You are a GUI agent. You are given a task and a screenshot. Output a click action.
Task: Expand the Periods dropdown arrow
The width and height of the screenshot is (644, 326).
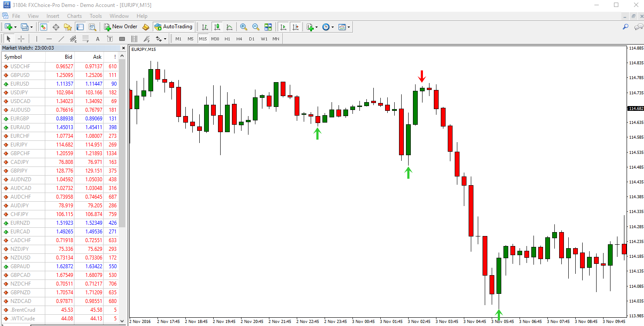coord(333,27)
